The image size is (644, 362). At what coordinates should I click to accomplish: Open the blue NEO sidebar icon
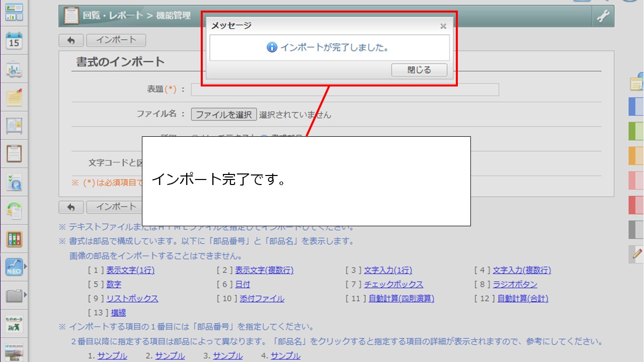click(x=14, y=267)
